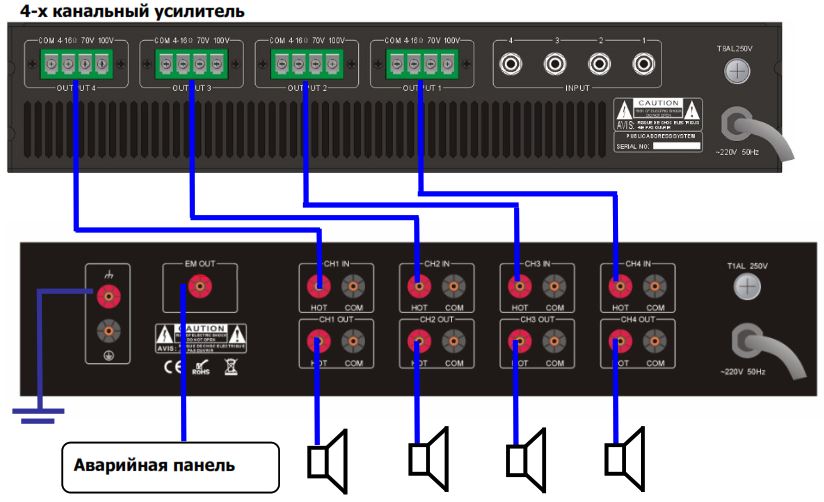Click the CH2 OUT HOT red terminal
Screen dimensions: 824x502
pos(419,342)
